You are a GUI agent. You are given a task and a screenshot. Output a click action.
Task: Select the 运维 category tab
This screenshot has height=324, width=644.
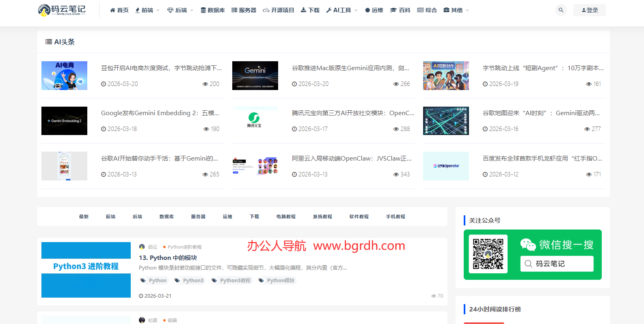[x=227, y=217]
